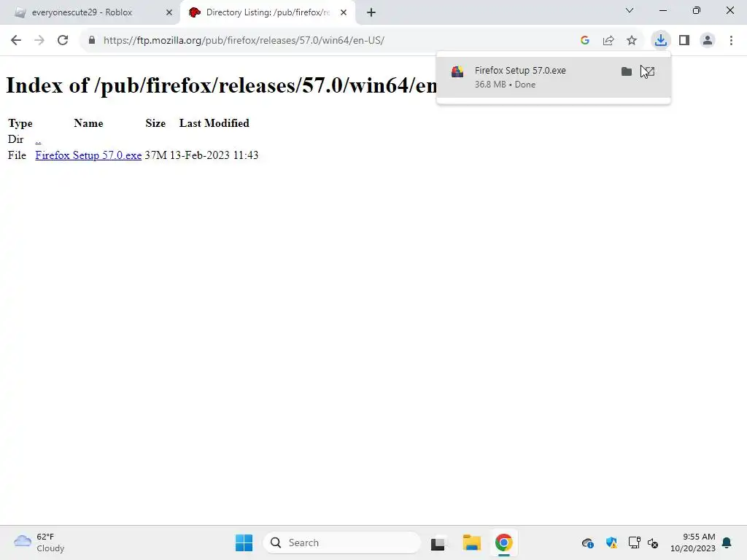Select the Directory Listing tab

pyautogui.click(x=267, y=12)
